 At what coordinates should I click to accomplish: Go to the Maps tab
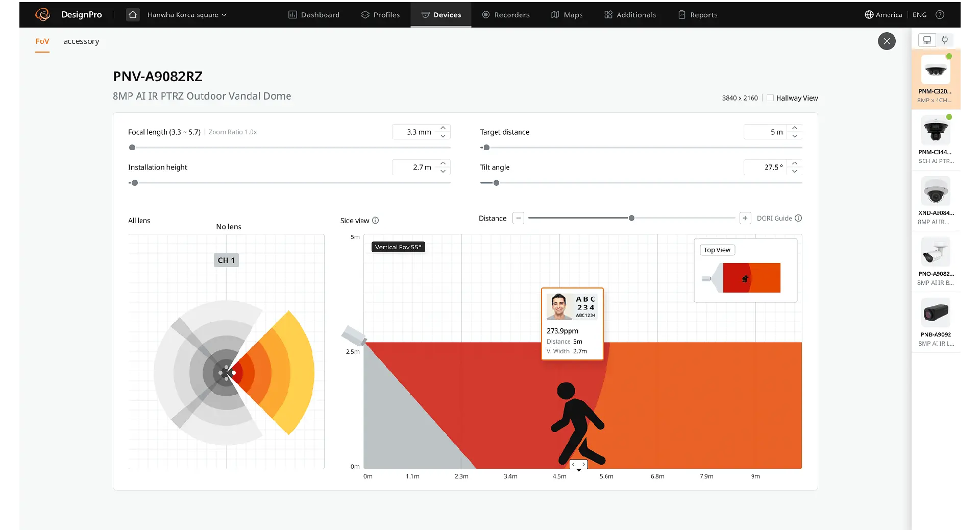point(567,15)
